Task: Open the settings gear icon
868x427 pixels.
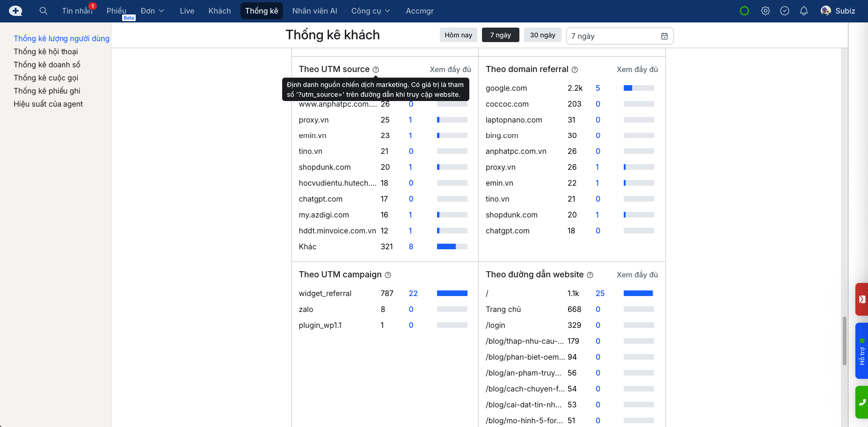Action: (x=766, y=11)
